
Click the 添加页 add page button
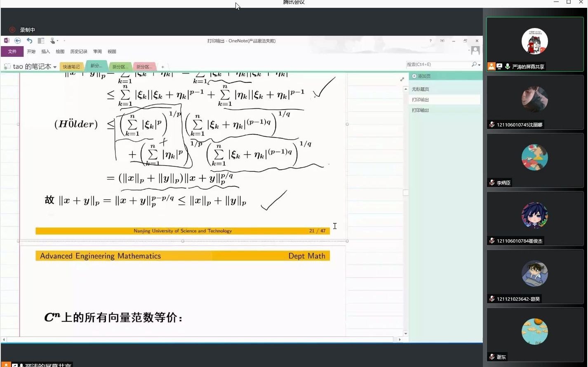[x=422, y=76]
